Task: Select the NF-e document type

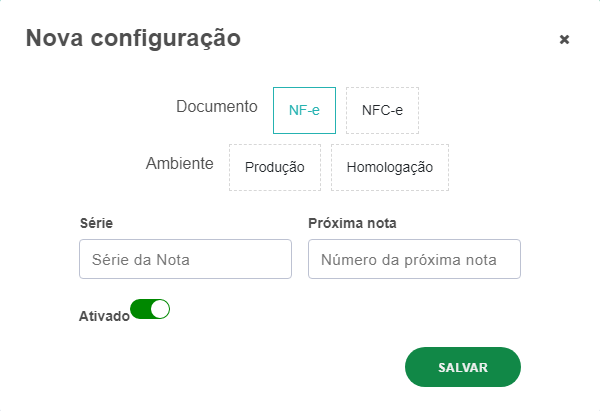Action: pos(304,110)
